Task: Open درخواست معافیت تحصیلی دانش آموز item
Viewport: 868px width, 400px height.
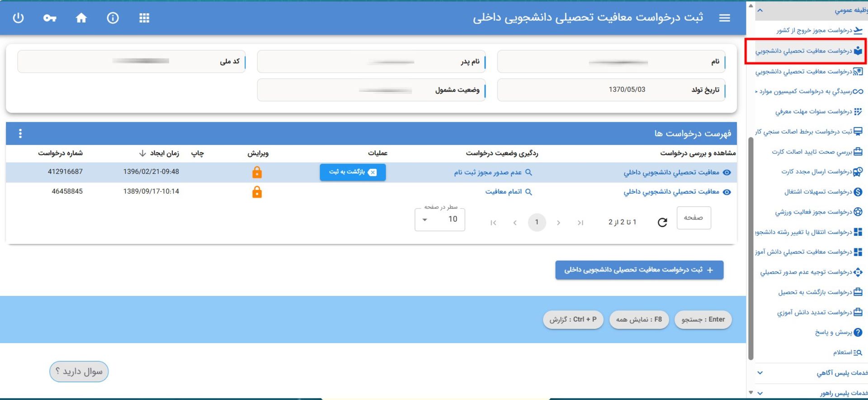Action: point(809,252)
